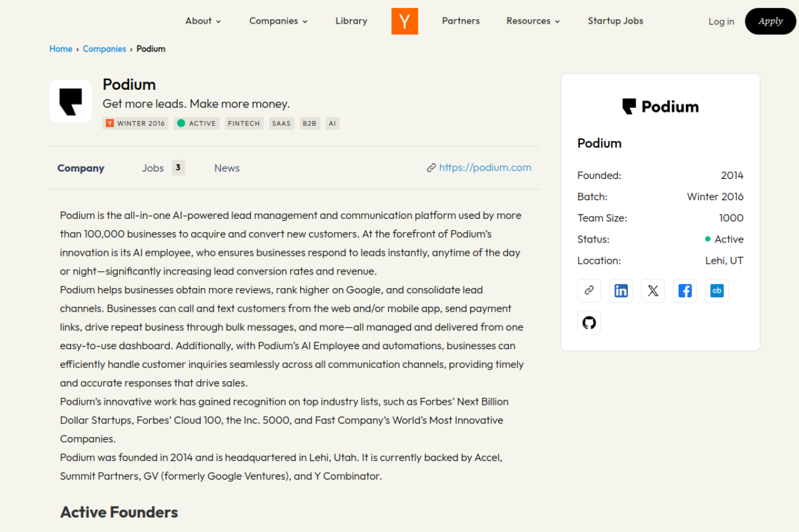Open the Library page
This screenshot has height=532, width=799.
pyautogui.click(x=351, y=21)
